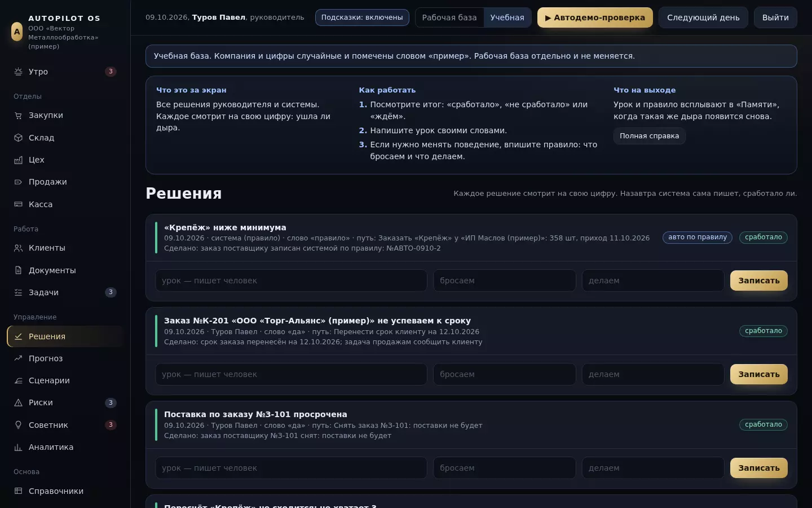
Task: Select Учебная database mode
Action: click(507, 17)
